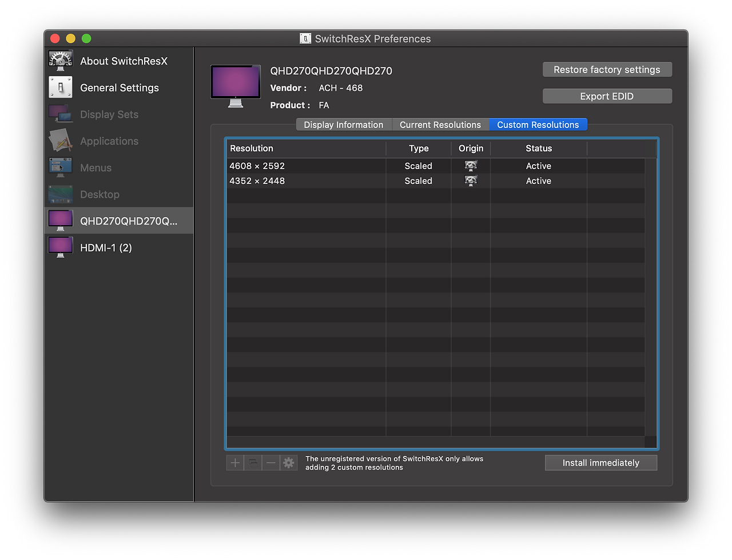Image resolution: width=732 pixels, height=560 pixels.
Task: Switch to Display Information tab
Action: (344, 125)
